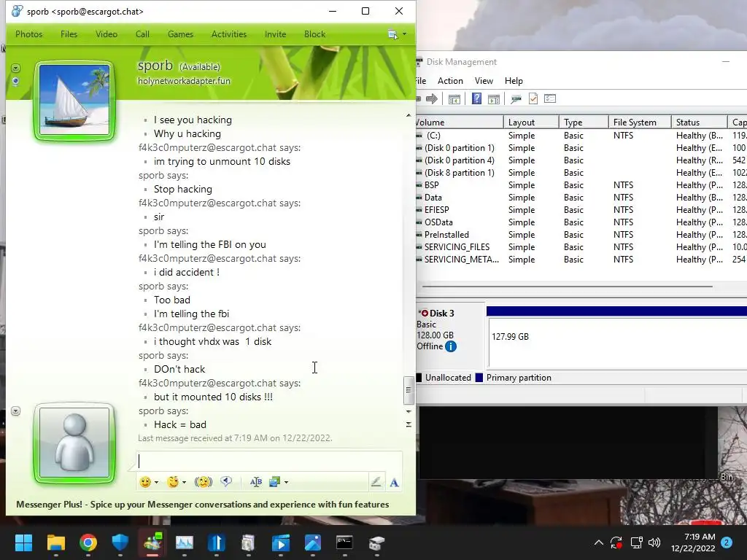
Task: Click the blue status dot below the picture arrow
Action: coord(16,82)
